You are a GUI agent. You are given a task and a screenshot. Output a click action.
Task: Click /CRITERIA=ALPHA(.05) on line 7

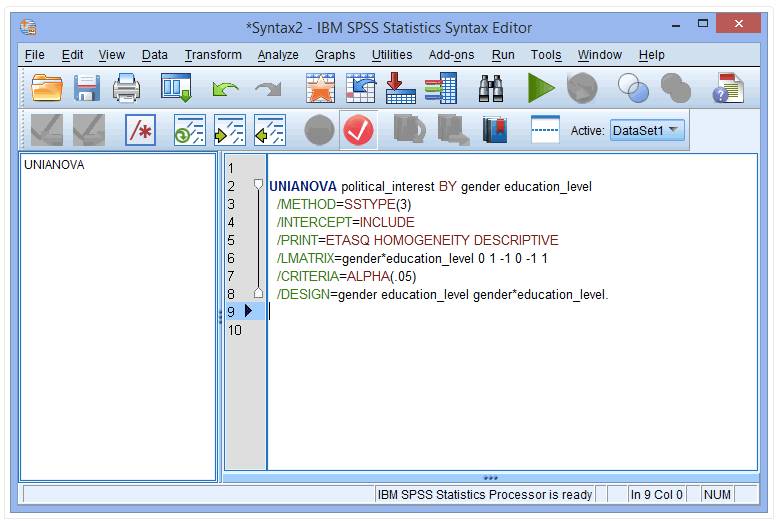(346, 276)
